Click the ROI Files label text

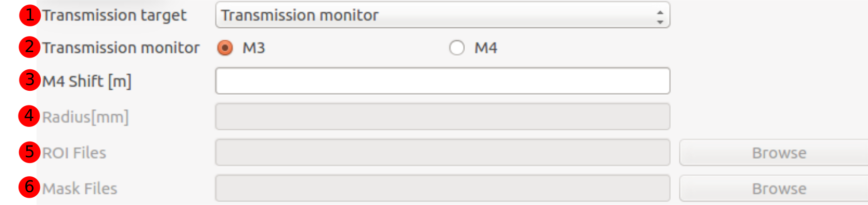pos(74,153)
